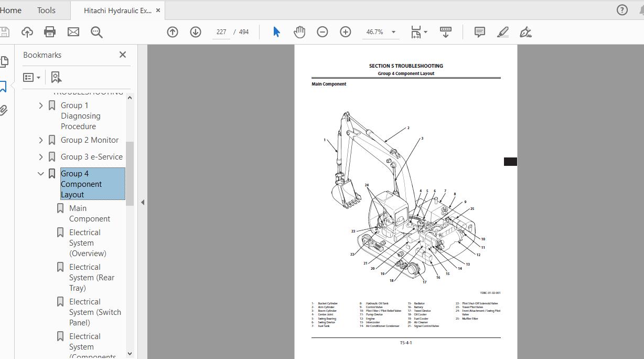Click the bookmarks panel scrollbar thumb

tap(130, 174)
